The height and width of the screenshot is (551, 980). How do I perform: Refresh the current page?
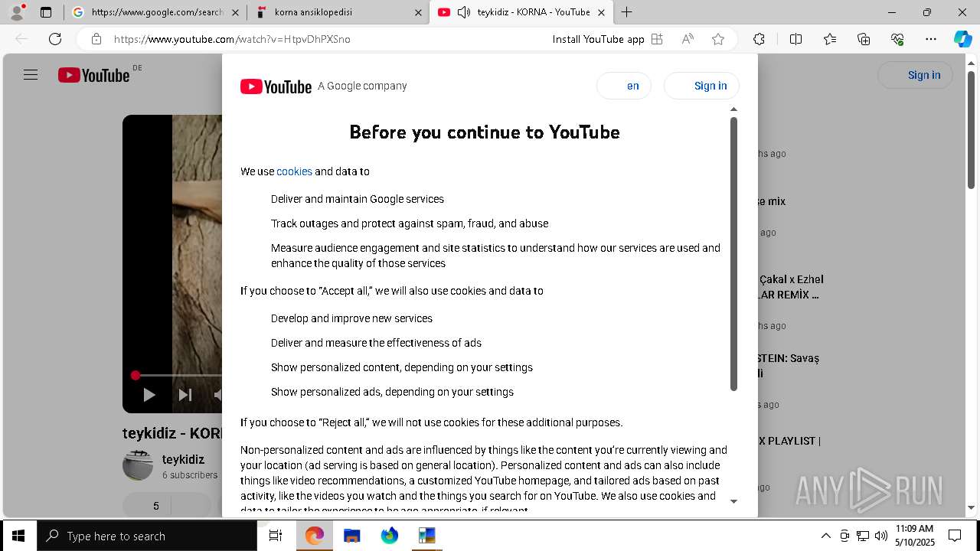click(x=55, y=39)
